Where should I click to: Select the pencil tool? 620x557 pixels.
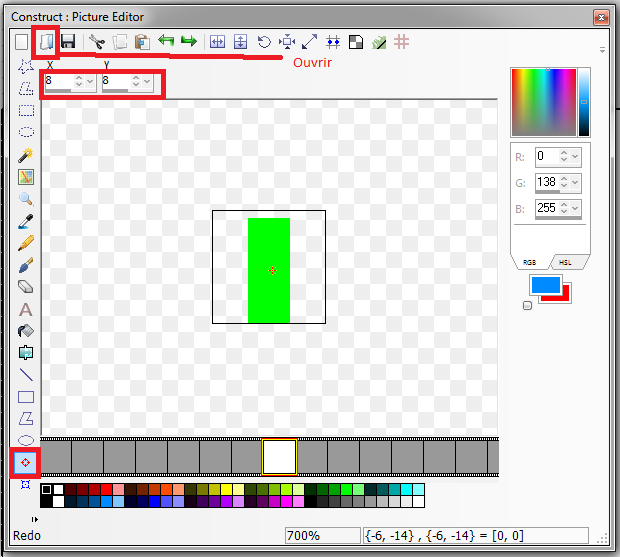(26, 243)
